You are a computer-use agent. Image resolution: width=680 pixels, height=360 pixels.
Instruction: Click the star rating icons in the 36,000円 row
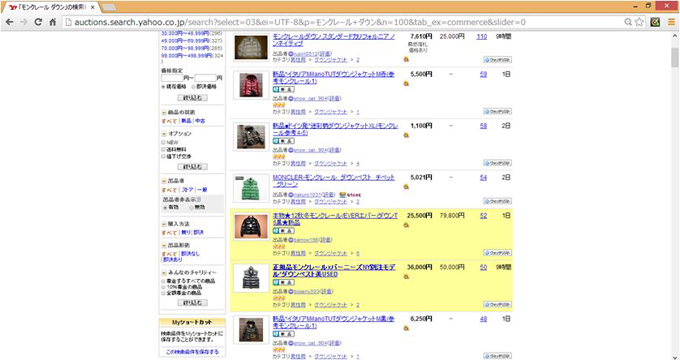coord(279,298)
